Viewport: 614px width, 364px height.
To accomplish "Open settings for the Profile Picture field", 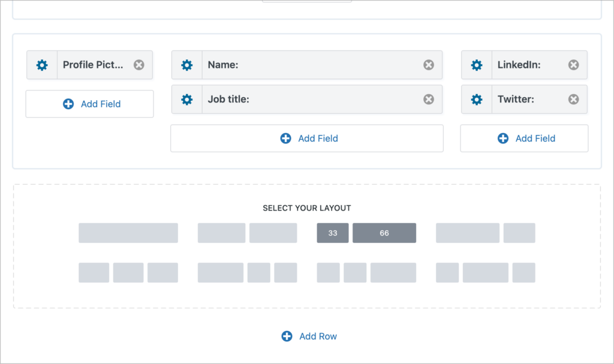I will pos(42,65).
